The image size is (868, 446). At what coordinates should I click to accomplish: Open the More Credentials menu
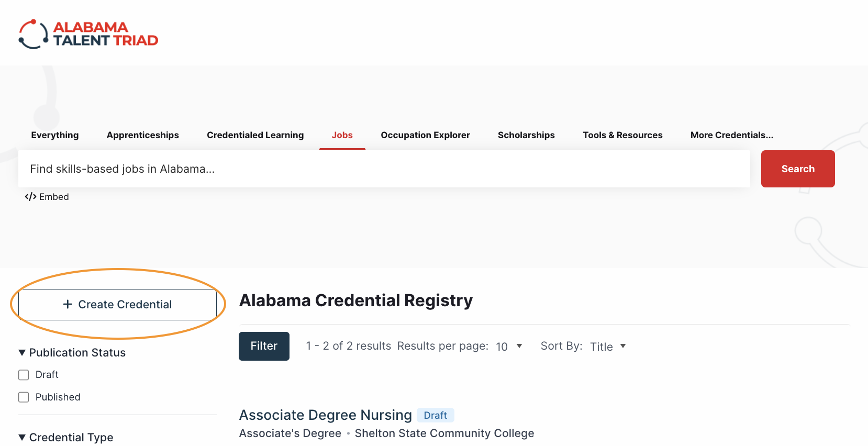tap(732, 135)
